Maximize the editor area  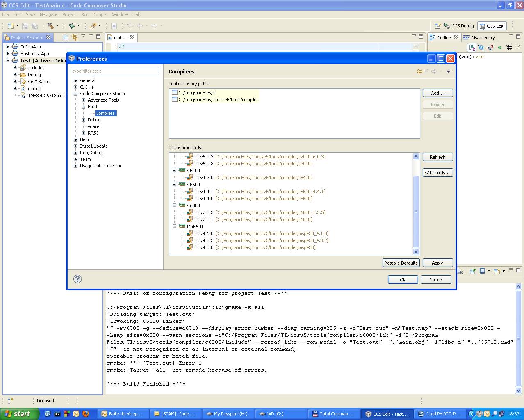point(421,37)
